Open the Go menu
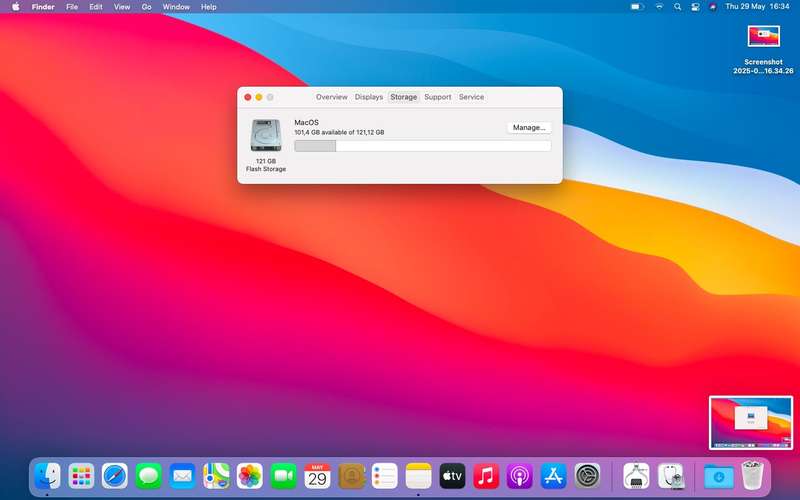This screenshot has height=500, width=800. [x=146, y=7]
